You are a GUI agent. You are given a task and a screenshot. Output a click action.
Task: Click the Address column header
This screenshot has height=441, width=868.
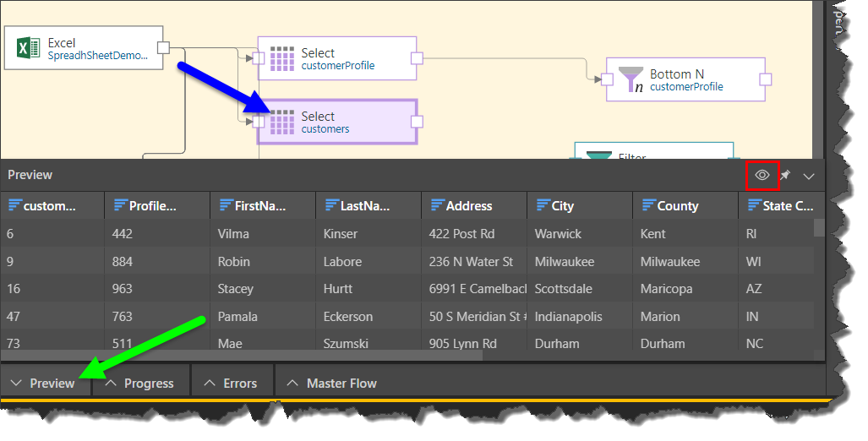click(468, 205)
